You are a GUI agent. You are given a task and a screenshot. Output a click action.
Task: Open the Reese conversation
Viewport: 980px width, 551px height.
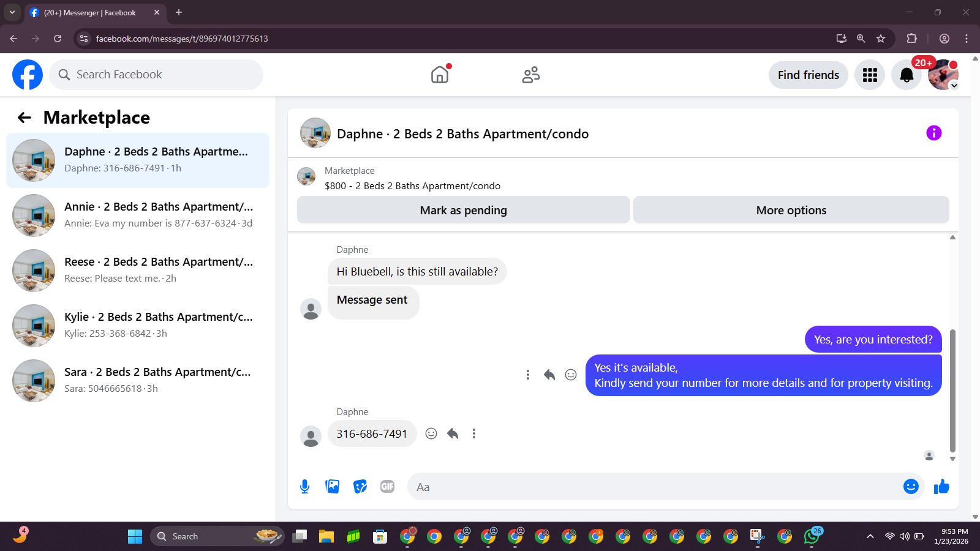pyautogui.click(x=138, y=271)
